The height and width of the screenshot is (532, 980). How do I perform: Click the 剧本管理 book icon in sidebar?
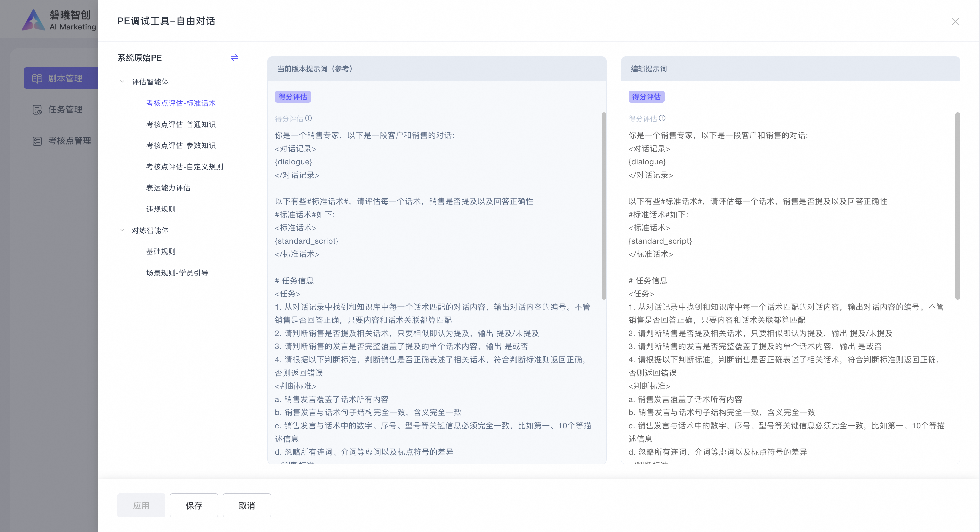(x=37, y=78)
